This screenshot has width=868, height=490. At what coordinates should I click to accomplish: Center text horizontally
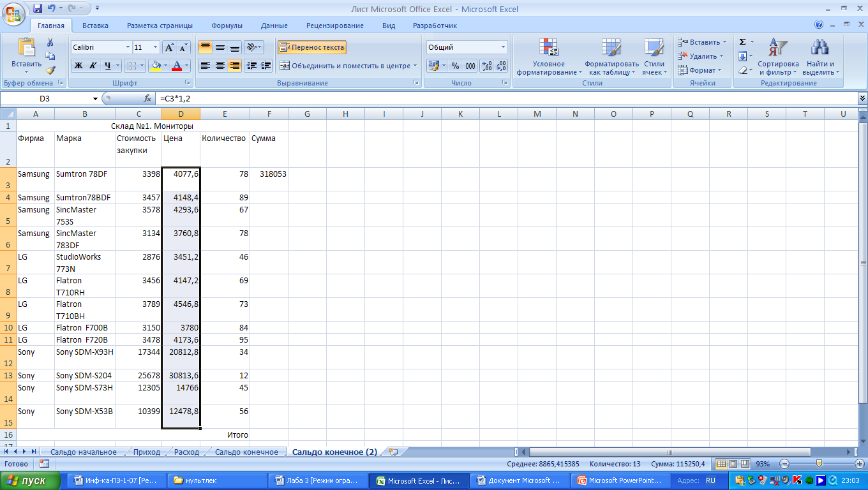pyautogui.click(x=220, y=66)
